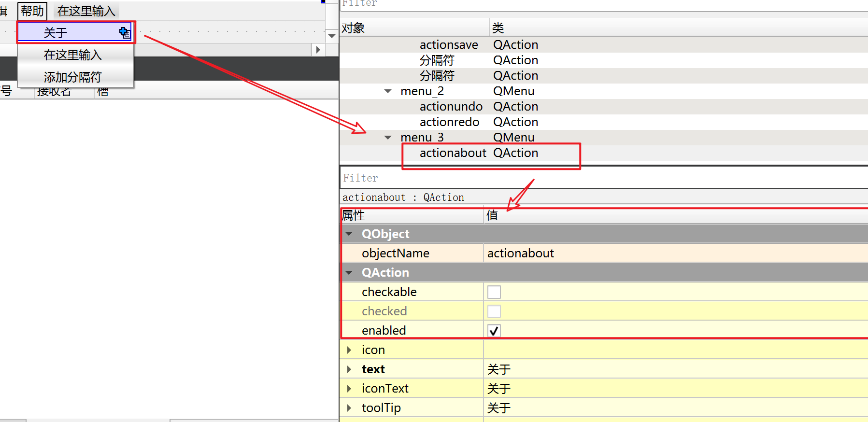This screenshot has height=422, width=868.
Task: Expand the icon property
Action: click(x=349, y=350)
